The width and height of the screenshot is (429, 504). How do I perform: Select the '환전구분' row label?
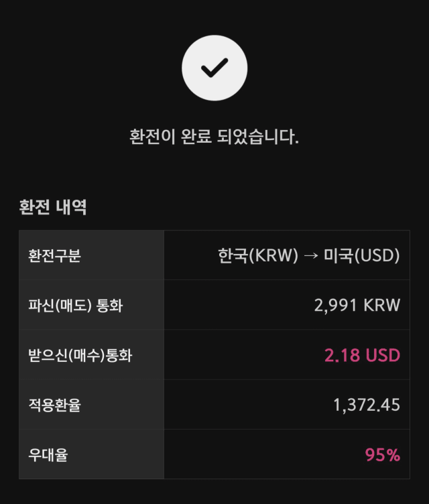pyautogui.click(x=55, y=256)
